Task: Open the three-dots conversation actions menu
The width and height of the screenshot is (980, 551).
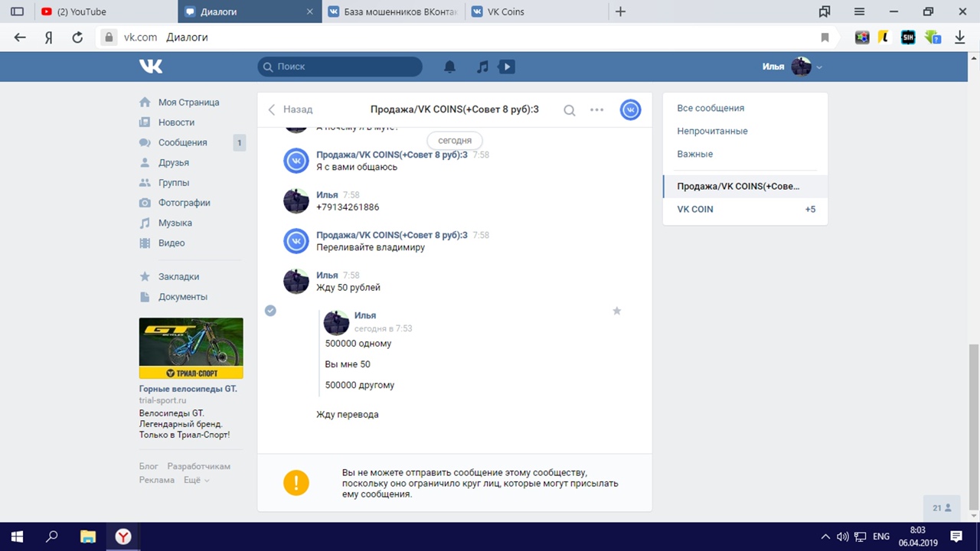Action: [x=597, y=110]
